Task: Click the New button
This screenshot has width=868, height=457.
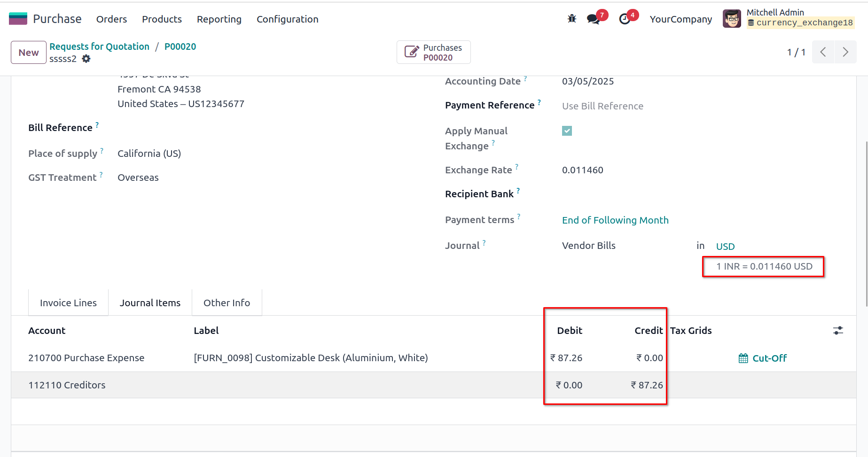Action: [x=29, y=53]
